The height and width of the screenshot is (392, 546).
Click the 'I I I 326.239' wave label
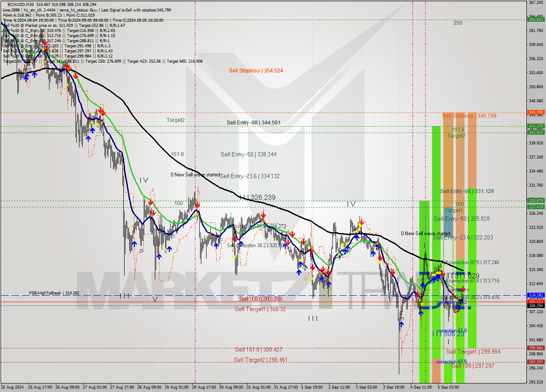257,198
